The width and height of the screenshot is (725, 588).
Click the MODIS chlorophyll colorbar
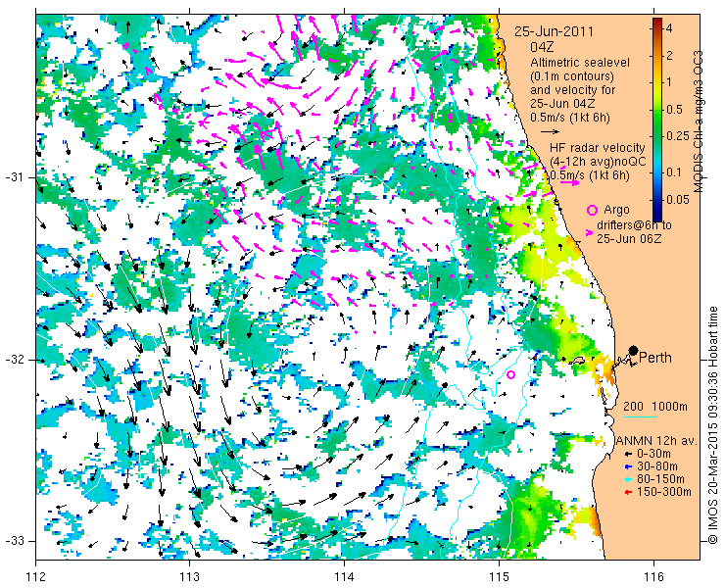click(657, 120)
